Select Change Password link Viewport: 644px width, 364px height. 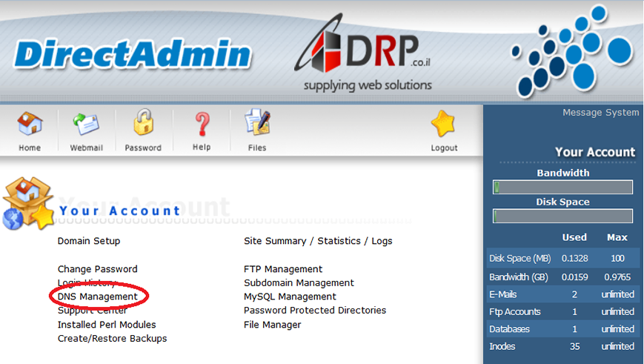click(98, 269)
